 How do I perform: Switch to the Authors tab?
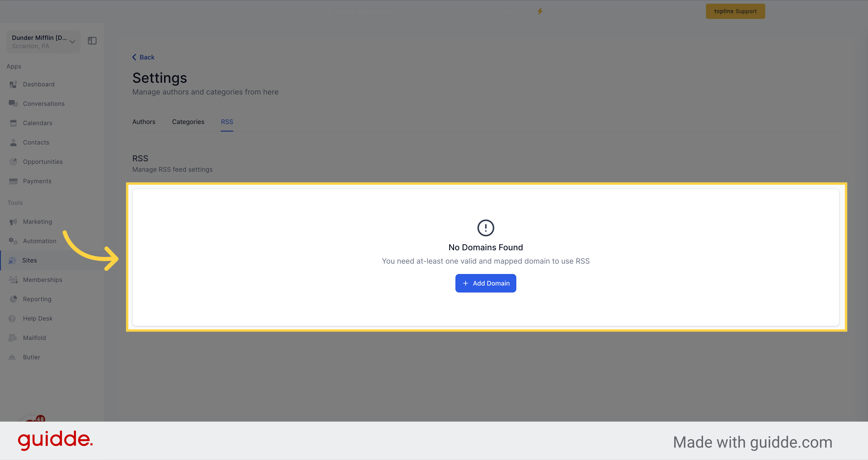[144, 122]
